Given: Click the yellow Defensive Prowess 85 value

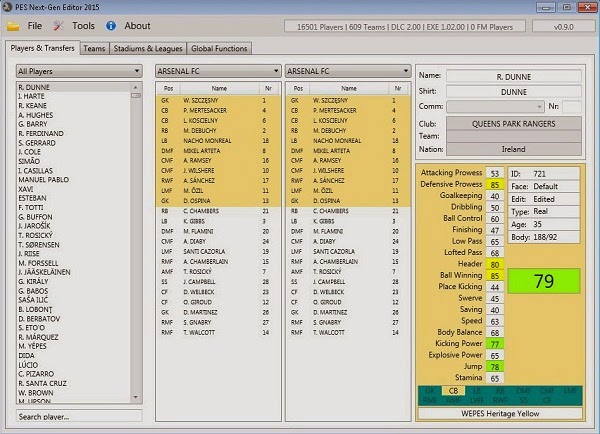Looking at the screenshot, I should pyautogui.click(x=495, y=184).
